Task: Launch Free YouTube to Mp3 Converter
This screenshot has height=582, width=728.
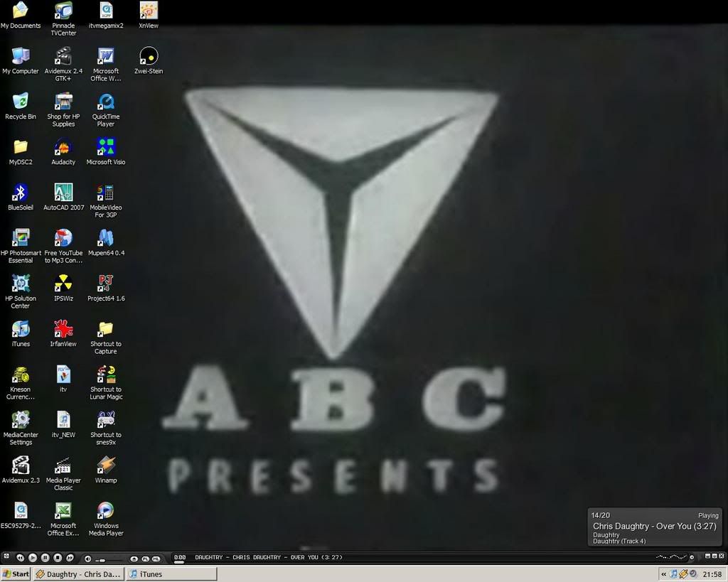Action: [x=63, y=246]
